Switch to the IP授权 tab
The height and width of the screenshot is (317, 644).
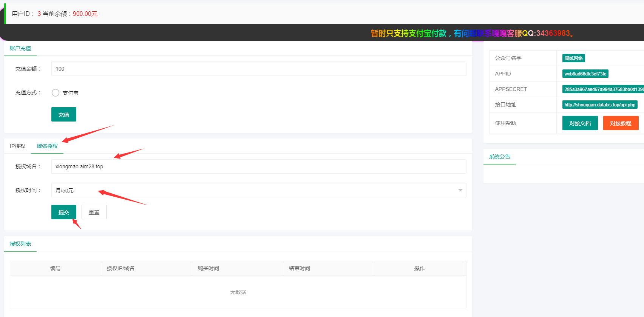(x=17, y=146)
